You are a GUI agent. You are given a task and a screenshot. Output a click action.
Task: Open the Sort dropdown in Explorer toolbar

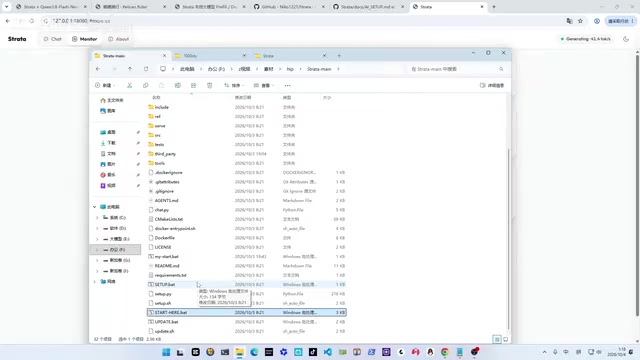click(x=233, y=85)
